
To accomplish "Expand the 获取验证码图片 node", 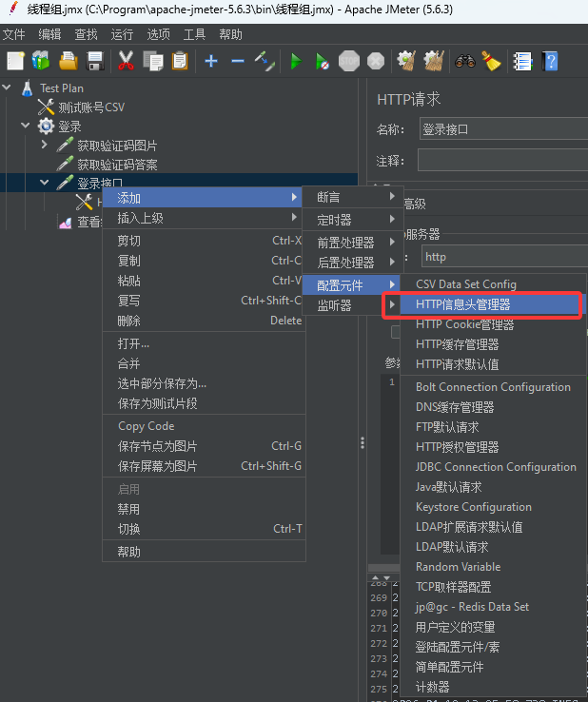I will (x=44, y=145).
